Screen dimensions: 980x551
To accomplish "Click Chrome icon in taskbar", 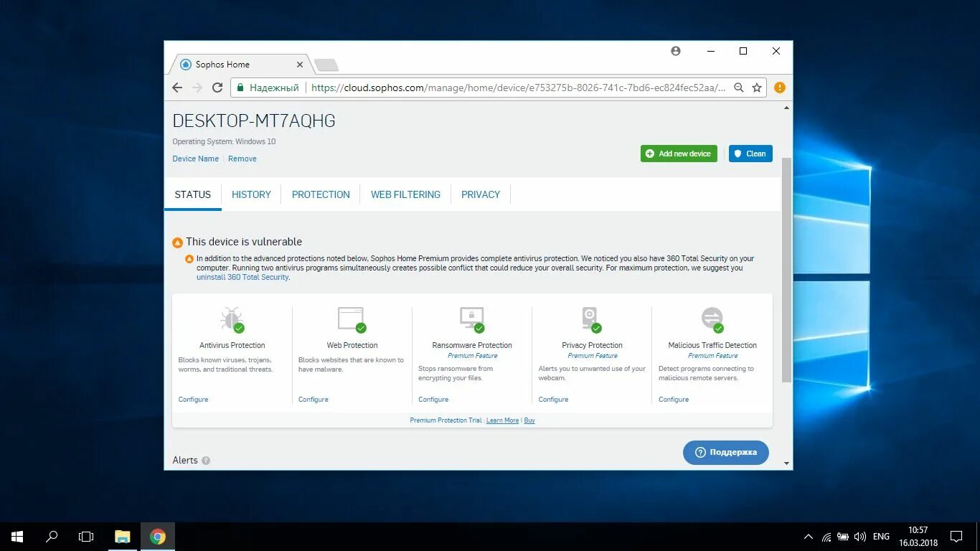I will (x=158, y=537).
